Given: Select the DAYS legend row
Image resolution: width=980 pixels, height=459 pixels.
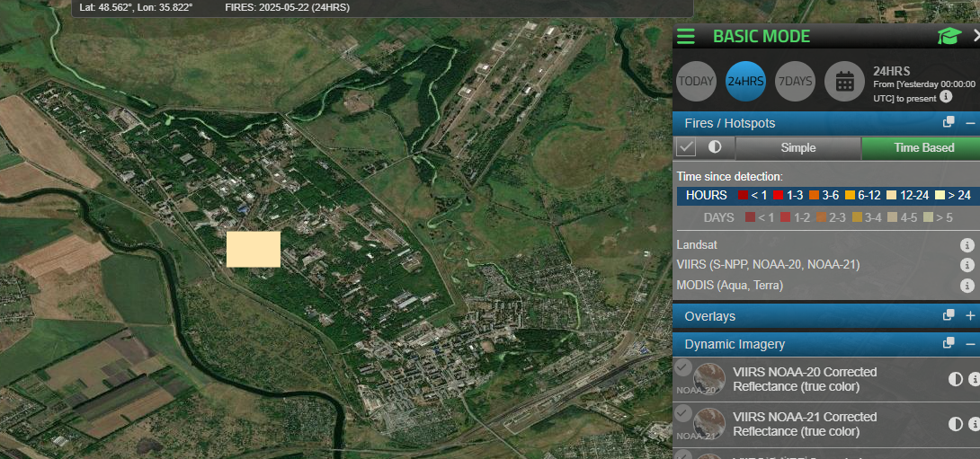Looking at the screenshot, I should coord(828,218).
